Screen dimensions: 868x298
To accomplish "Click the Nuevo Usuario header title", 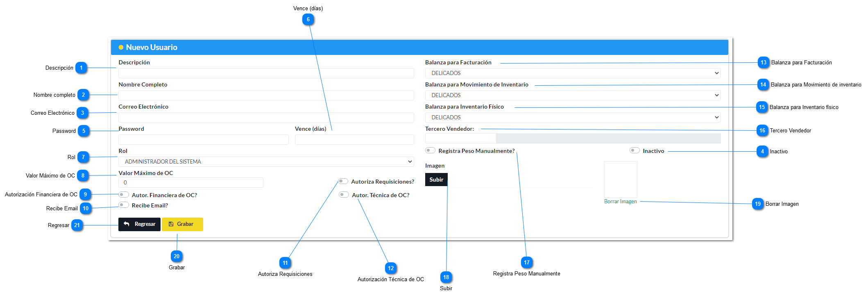I will pyautogui.click(x=152, y=47).
